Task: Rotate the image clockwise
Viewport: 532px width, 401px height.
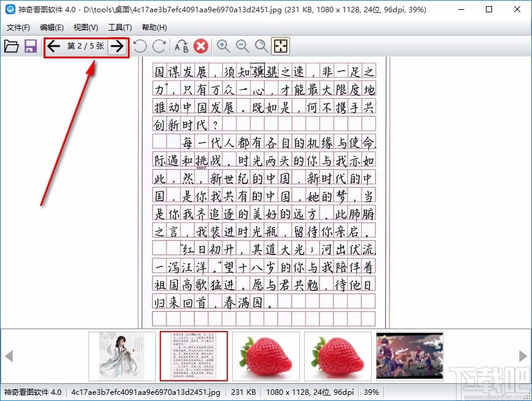Action: 159,46
